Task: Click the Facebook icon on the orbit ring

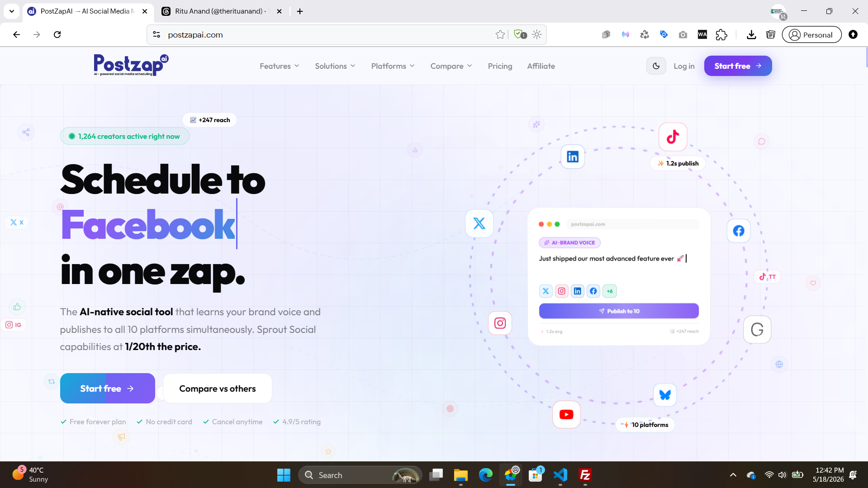Action: 739,231
